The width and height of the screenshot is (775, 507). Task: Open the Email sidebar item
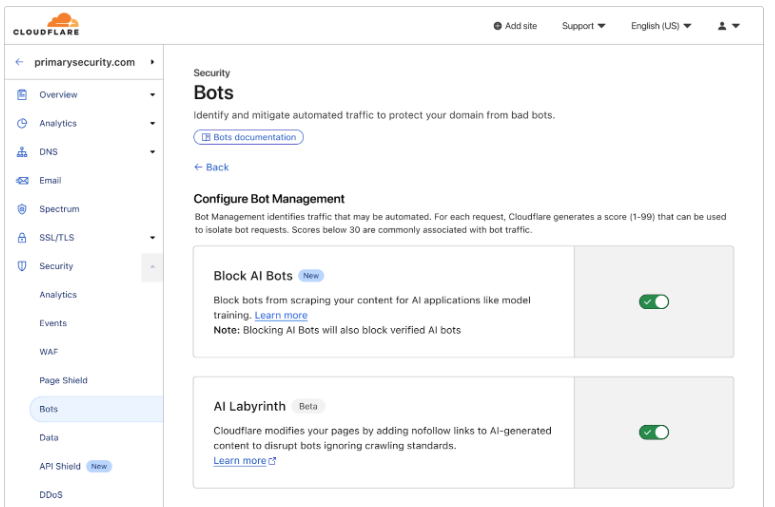point(50,180)
